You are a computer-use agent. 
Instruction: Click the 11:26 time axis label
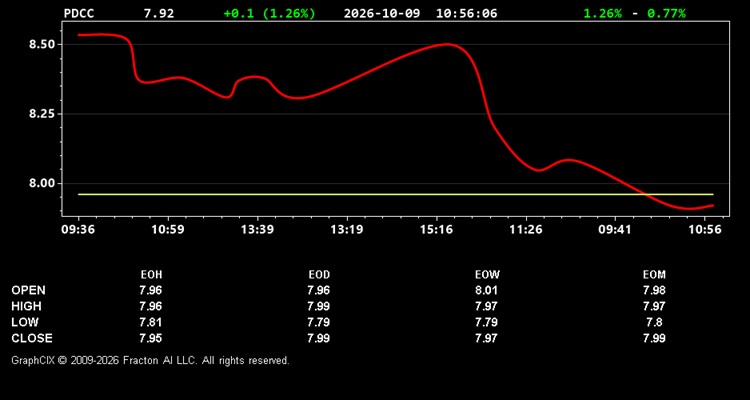526,229
